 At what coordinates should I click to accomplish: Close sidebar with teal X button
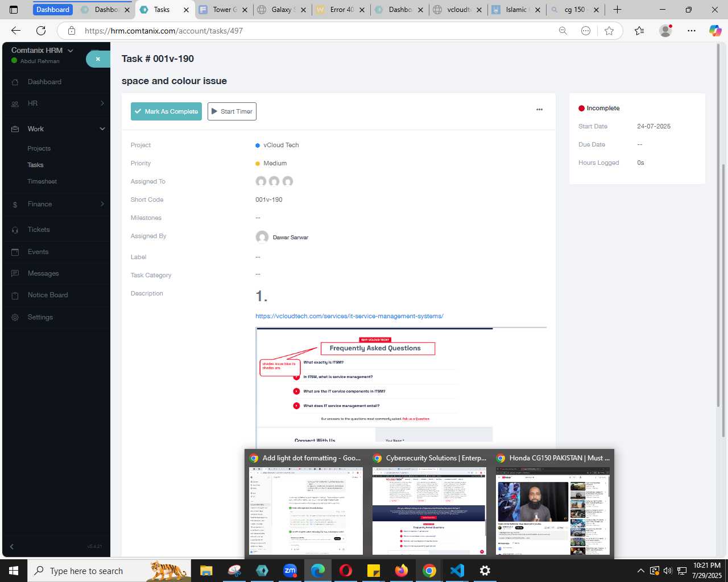98,59
